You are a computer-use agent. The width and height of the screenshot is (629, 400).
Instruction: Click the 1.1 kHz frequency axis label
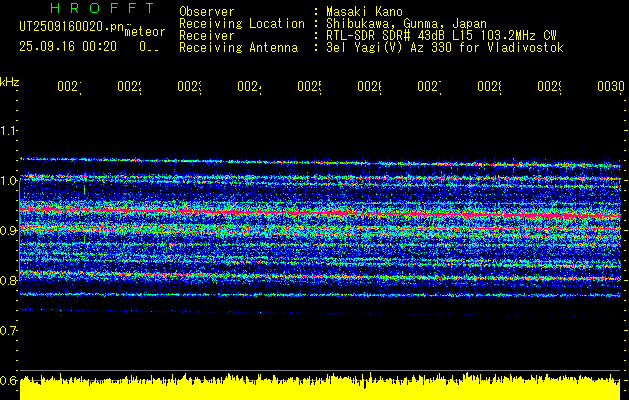tap(8, 130)
